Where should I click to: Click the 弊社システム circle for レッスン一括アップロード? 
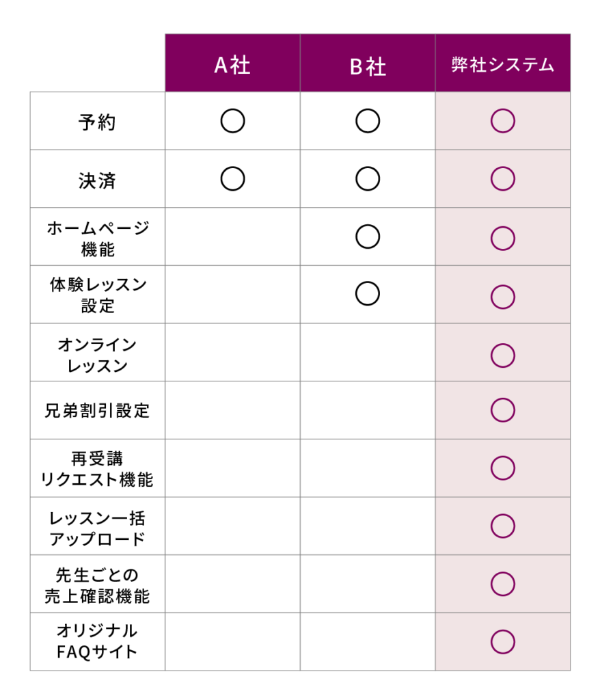click(502, 526)
